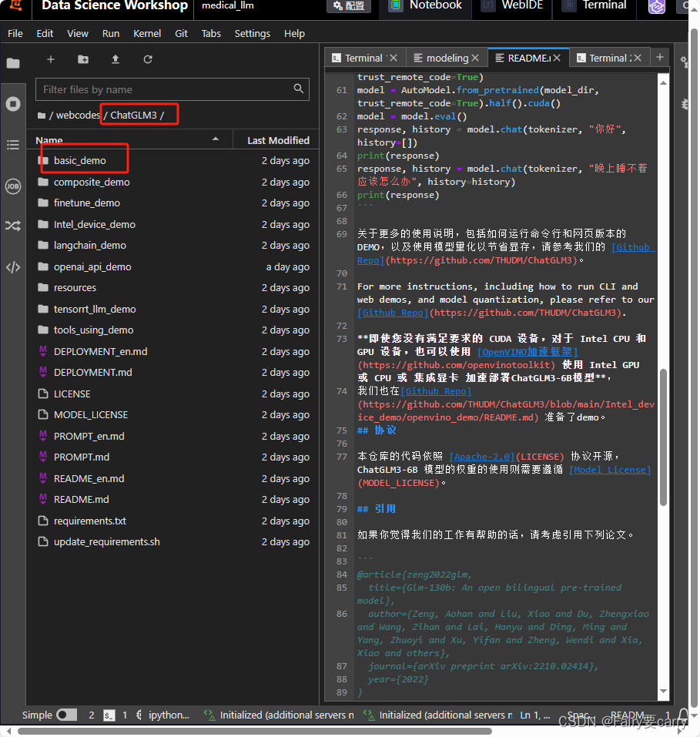The image size is (700, 737).
Task: Click the Filter files by name field
Action: pos(172,89)
